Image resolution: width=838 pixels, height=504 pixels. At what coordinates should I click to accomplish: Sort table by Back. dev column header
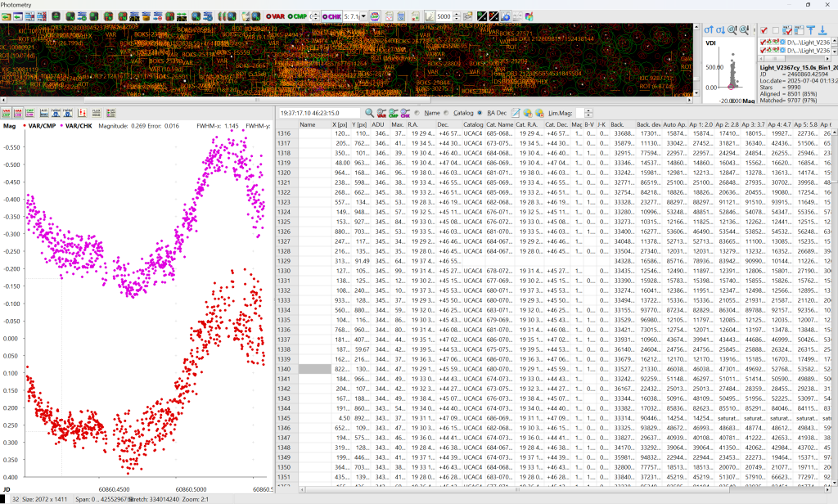coord(648,125)
